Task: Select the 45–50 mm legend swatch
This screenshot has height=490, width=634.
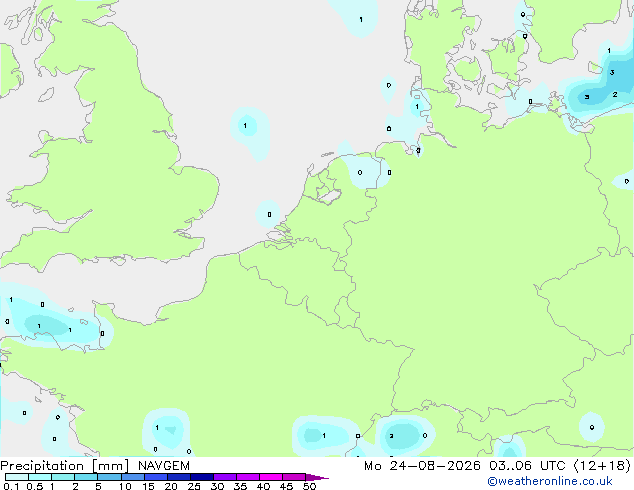Action: (294, 477)
